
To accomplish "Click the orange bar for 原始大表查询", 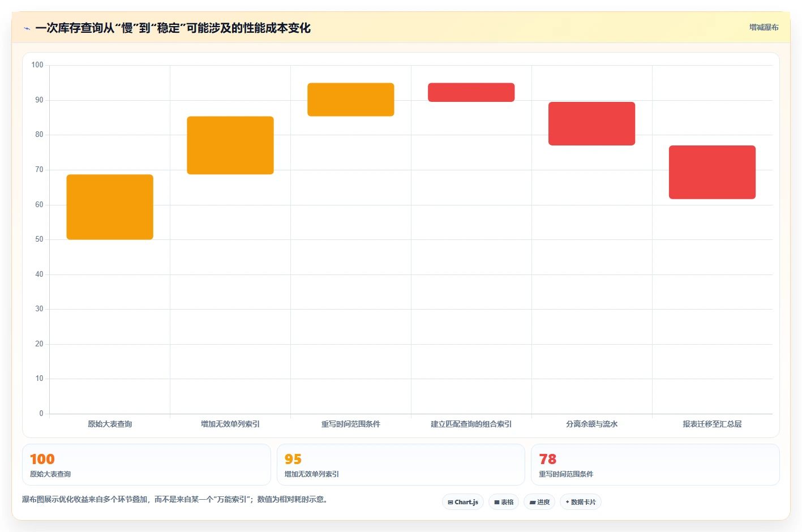I will coord(110,207).
